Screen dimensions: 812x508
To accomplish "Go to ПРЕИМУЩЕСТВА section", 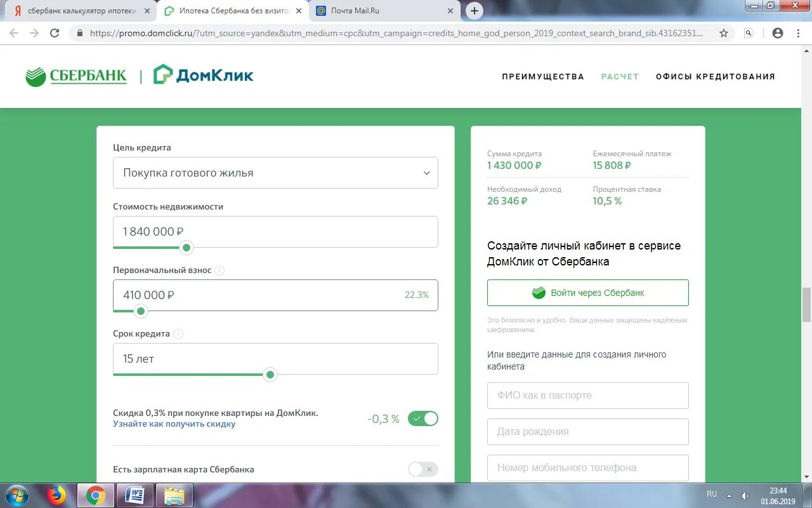I will pos(543,76).
